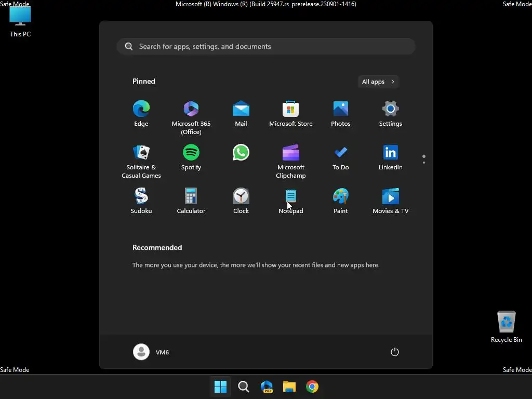Launch Microsoft 365 (Office)
The image size is (532, 399).
[191, 117]
